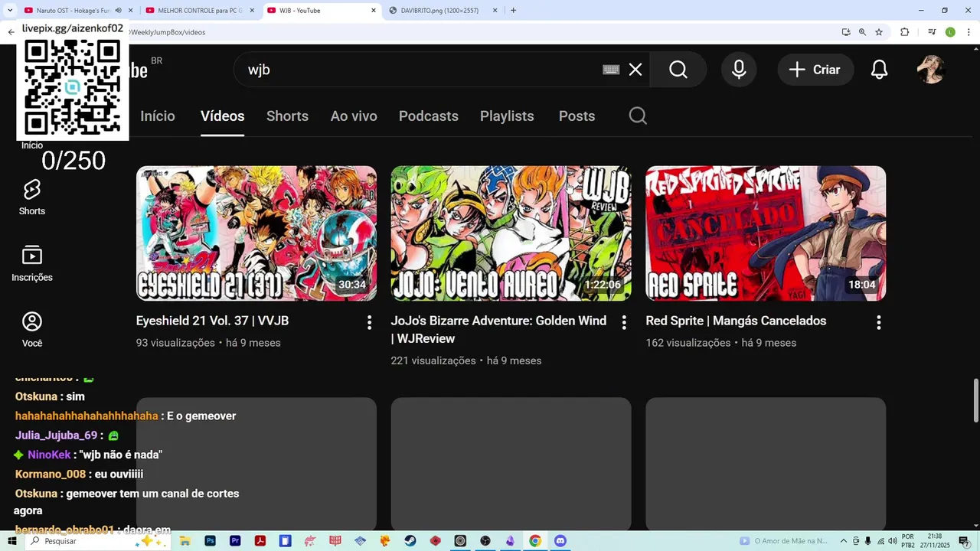The width and height of the screenshot is (980, 551).
Task: Play Eyeshield 21 video thumbnail
Action: [x=256, y=233]
